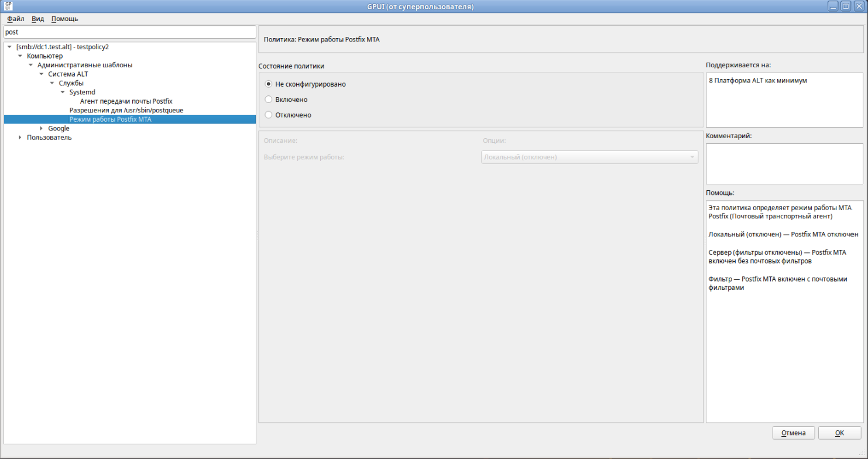Click the OK button

(839, 433)
